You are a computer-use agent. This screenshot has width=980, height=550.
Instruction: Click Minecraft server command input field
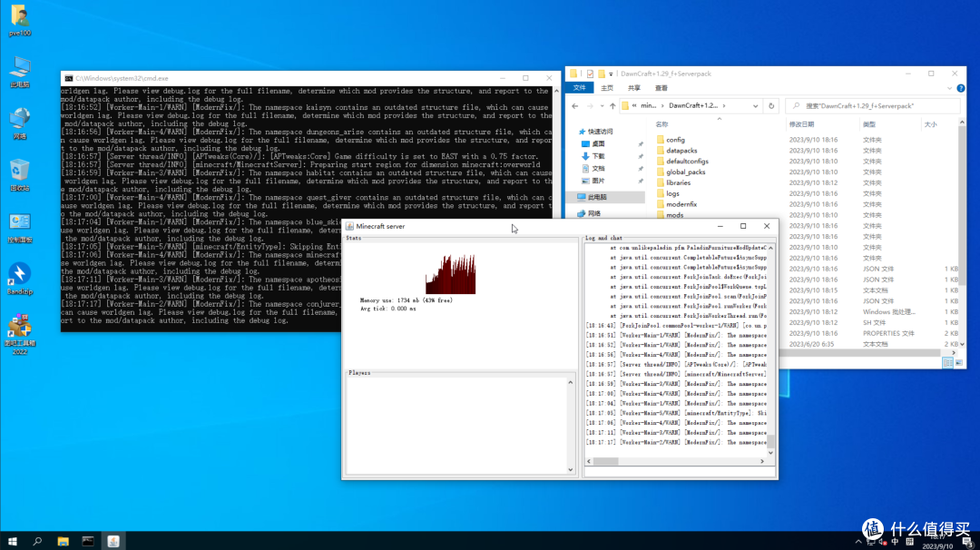pos(680,472)
